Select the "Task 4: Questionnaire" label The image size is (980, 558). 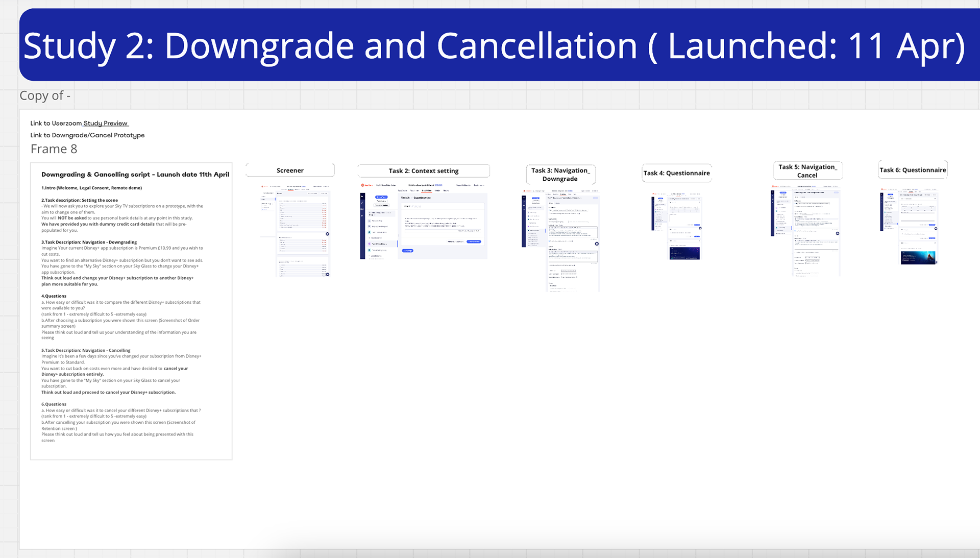click(x=677, y=173)
